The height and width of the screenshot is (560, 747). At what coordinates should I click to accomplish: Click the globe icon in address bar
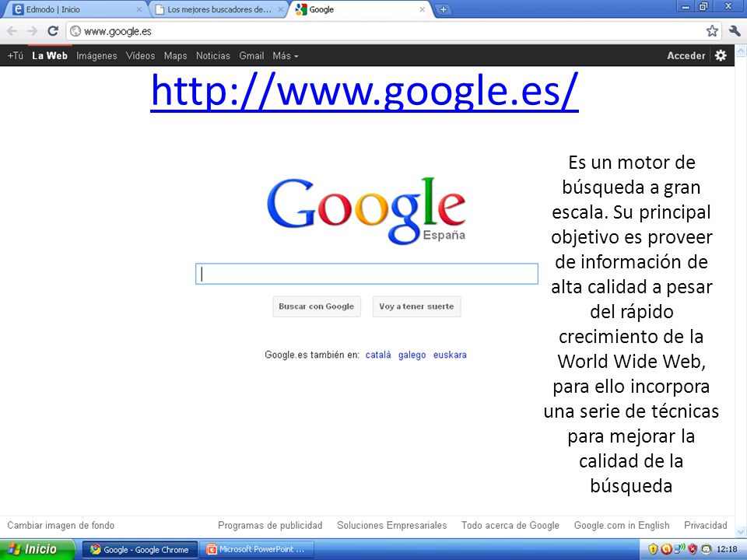(x=75, y=31)
